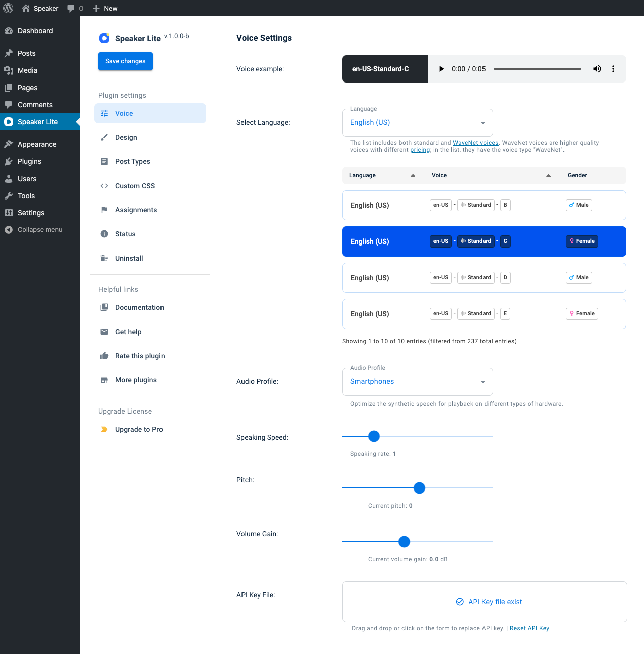Click the Post Types document icon
The image size is (644, 654).
click(x=104, y=161)
